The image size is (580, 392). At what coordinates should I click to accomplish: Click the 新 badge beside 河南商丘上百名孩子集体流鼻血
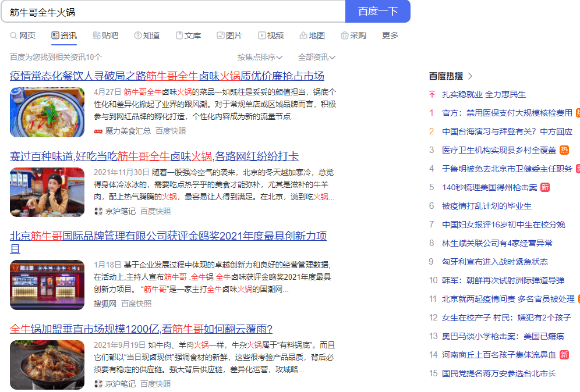tap(564, 355)
